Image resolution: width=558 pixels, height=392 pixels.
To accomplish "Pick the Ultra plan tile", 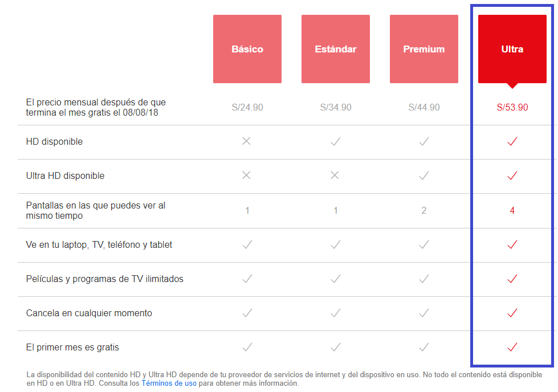I will coord(512,49).
